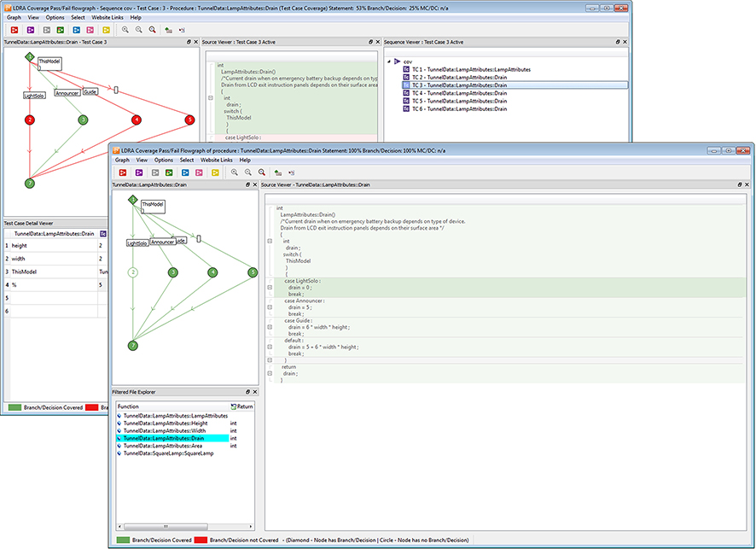The image size is (756, 549).
Task: Click the green flowgraph icon in the front window toolbar
Action: [169, 172]
